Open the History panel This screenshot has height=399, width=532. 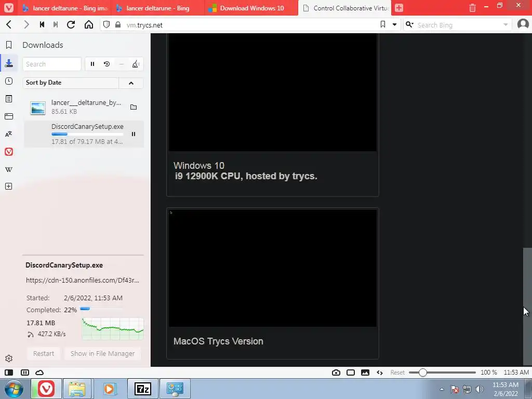(x=9, y=81)
